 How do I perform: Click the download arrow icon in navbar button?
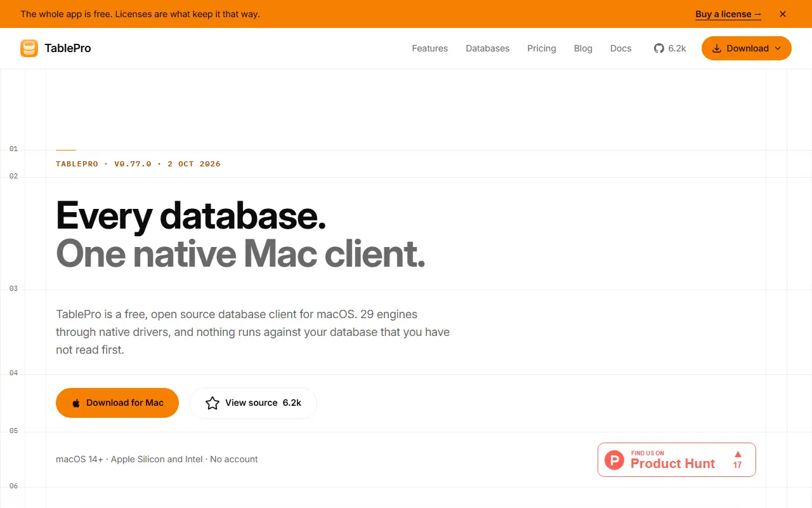coord(717,48)
